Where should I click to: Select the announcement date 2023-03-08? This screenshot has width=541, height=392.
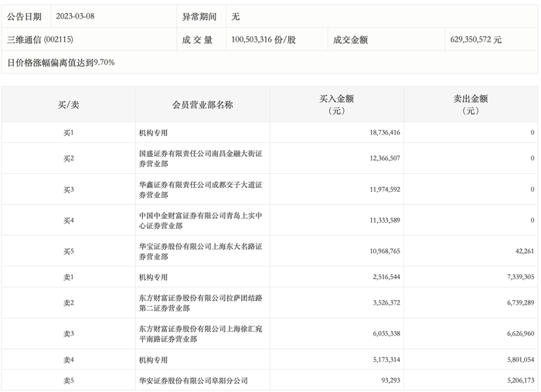pos(75,16)
